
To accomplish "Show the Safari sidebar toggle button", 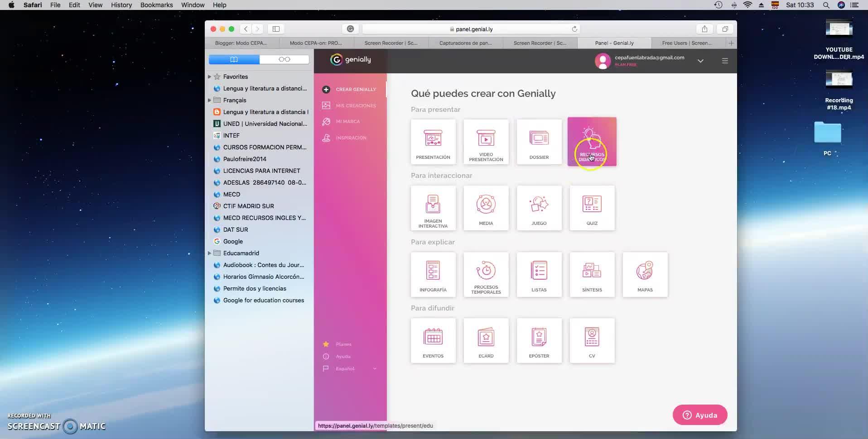I will point(276,29).
